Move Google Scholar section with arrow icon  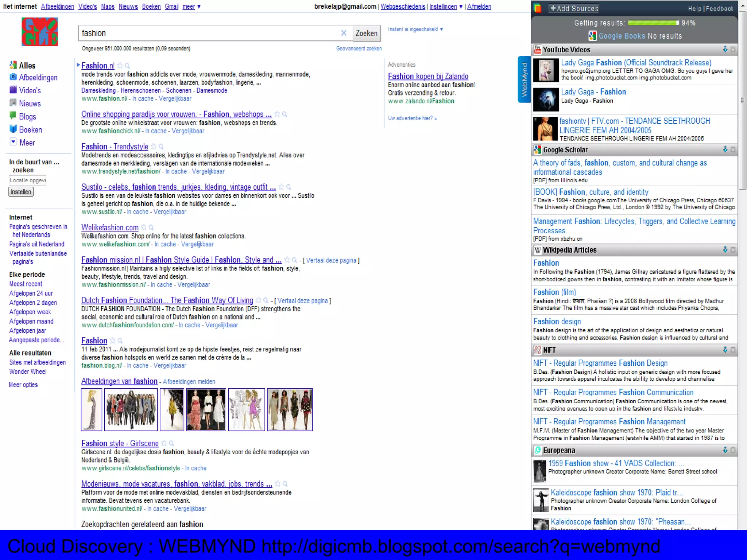[x=725, y=149]
